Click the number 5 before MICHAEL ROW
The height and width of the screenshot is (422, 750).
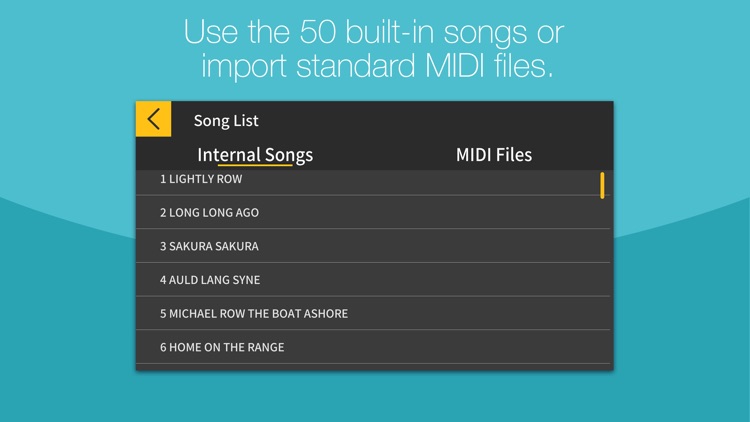163,313
